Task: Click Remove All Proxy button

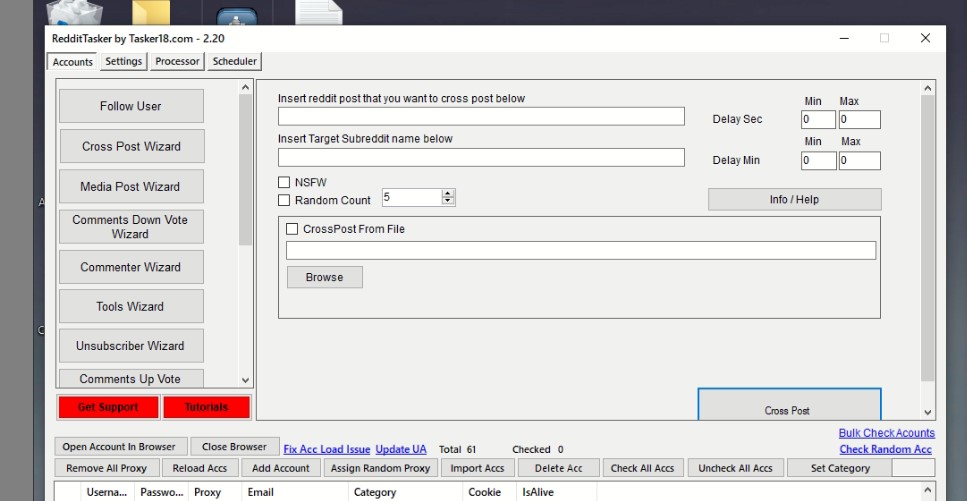Action: click(107, 468)
